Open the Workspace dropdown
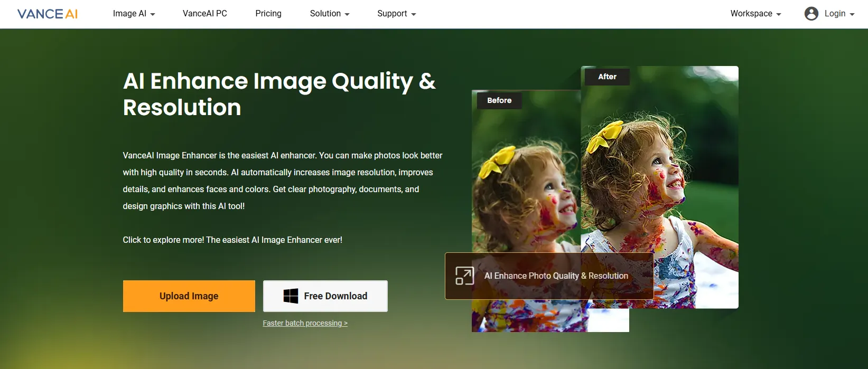 pyautogui.click(x=755, y=14)
